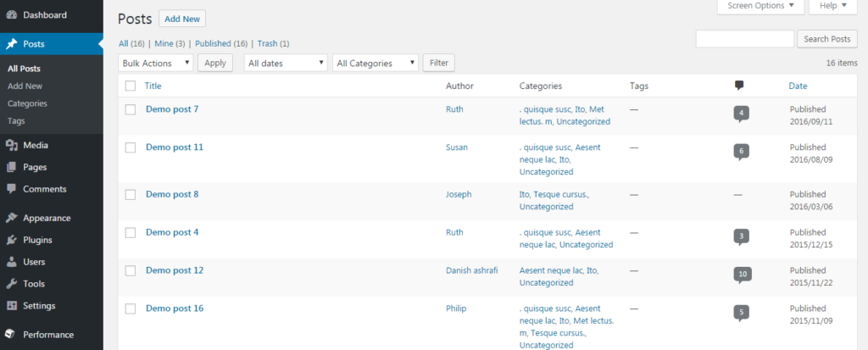The image size is (868, 350).
Task: Select the checkbox for Demo post 12
Action: click(x=131, y=271)
